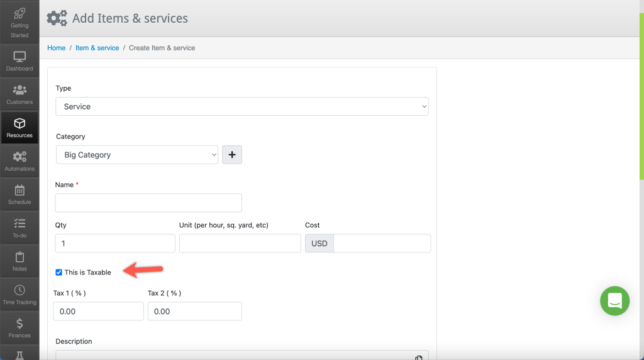
Task: Open the Automations gears icon
Action: (19, 157)
